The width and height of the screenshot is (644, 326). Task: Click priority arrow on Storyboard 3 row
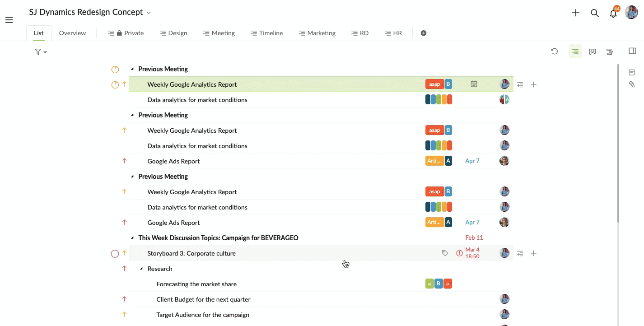click(x=125, y=253)
